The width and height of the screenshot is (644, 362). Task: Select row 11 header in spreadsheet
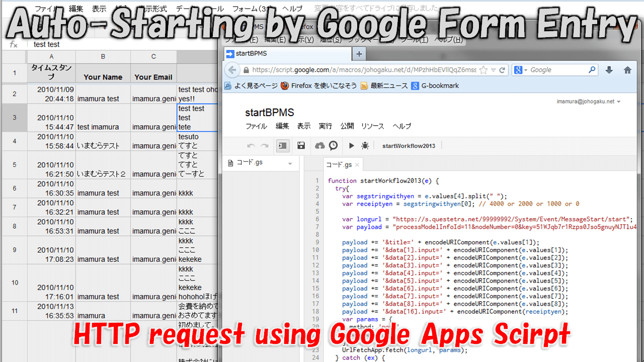click(15, 311)
